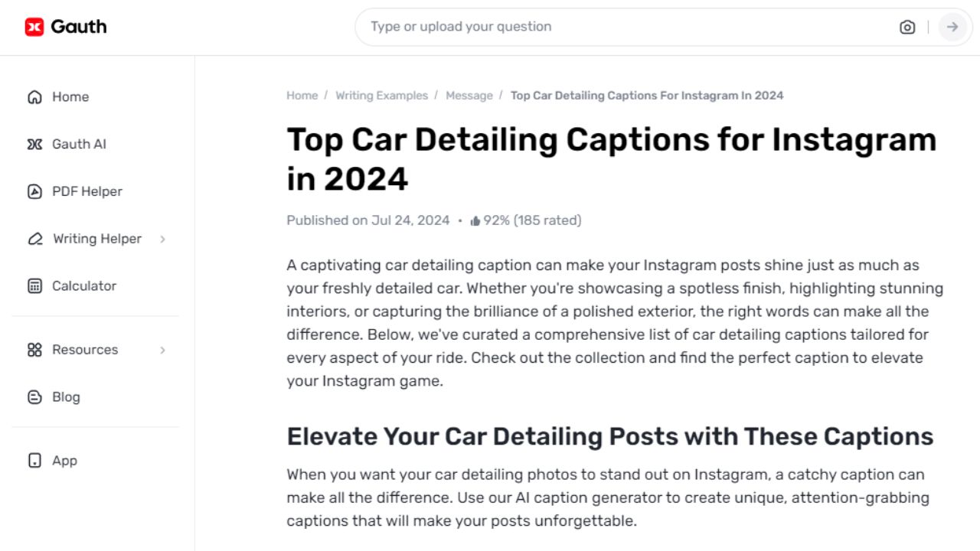The image size is (980, 551).
Task: Open the Message breadcrumb link
Action: (x=469, y=95)
